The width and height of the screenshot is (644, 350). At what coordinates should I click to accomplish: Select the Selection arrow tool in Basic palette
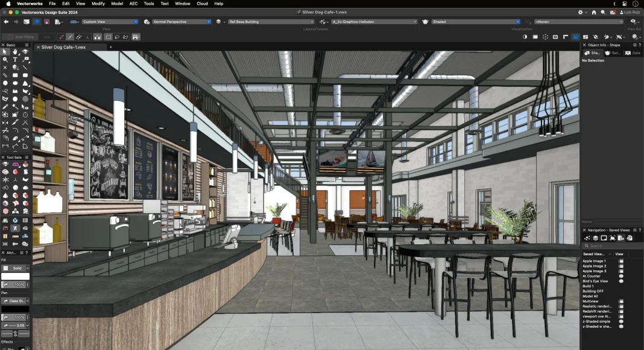5,52
